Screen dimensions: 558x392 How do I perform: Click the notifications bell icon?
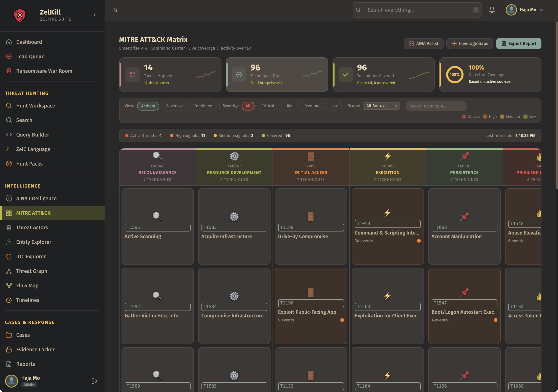pos(492,10)
